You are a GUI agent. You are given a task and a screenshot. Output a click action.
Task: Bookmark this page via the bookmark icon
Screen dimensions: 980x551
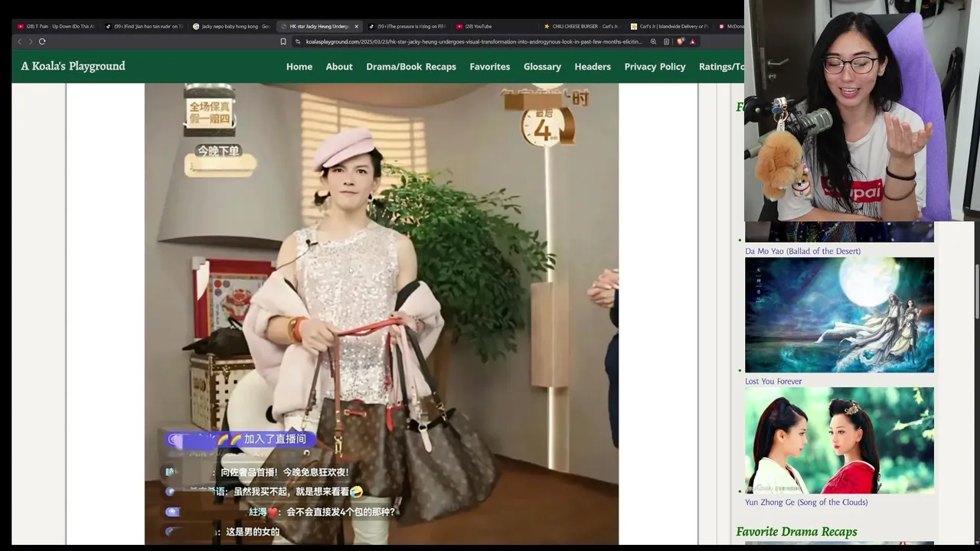tap(283, 41)
